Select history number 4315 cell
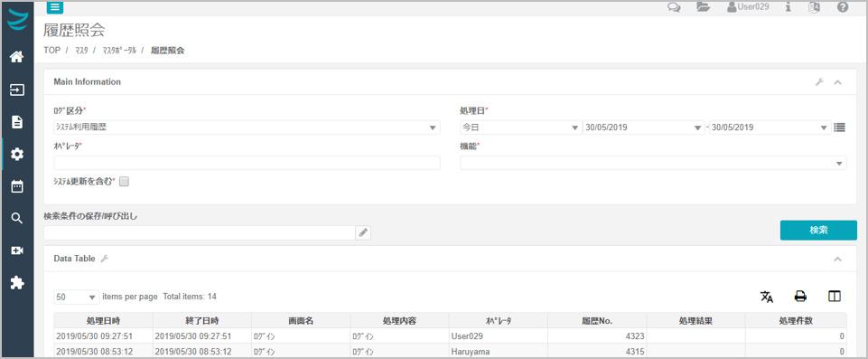 (x=597, y=351)
